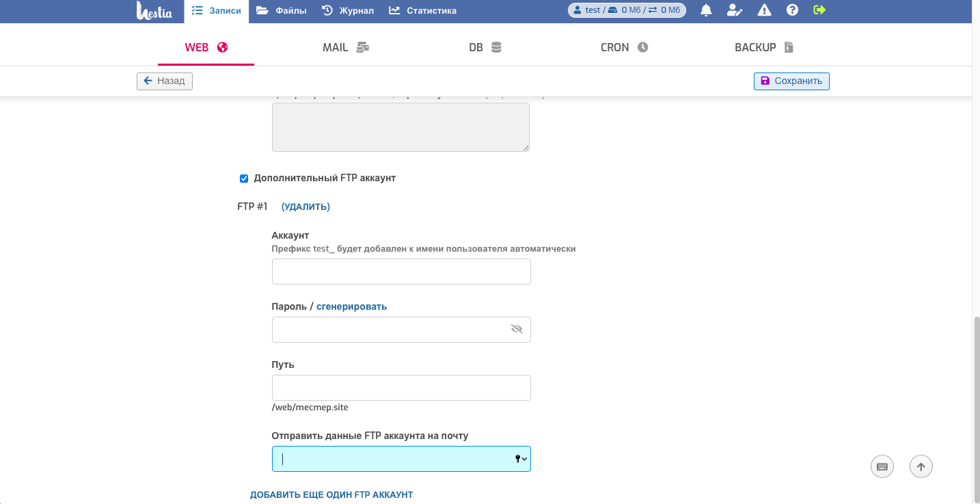Click the edit user profile icon
Screen dimensions: 980x504
click(735, 10)
